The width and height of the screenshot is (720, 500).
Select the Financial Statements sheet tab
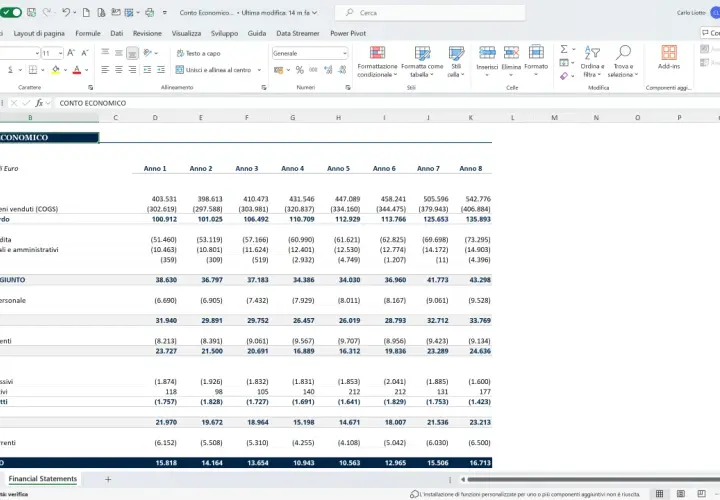43,478
